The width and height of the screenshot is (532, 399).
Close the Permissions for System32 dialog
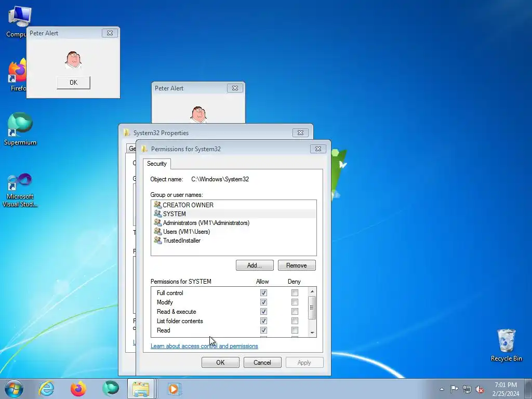pyautogui.click(x=318, y=149)
